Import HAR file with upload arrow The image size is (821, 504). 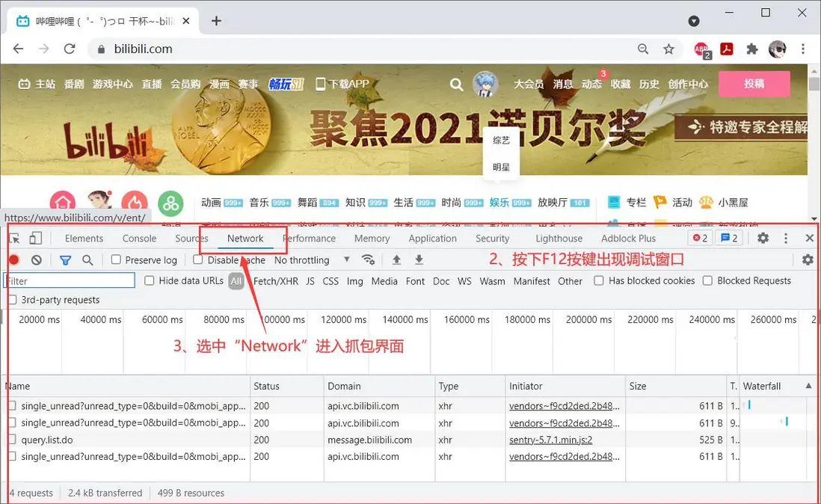pos(396,259)
